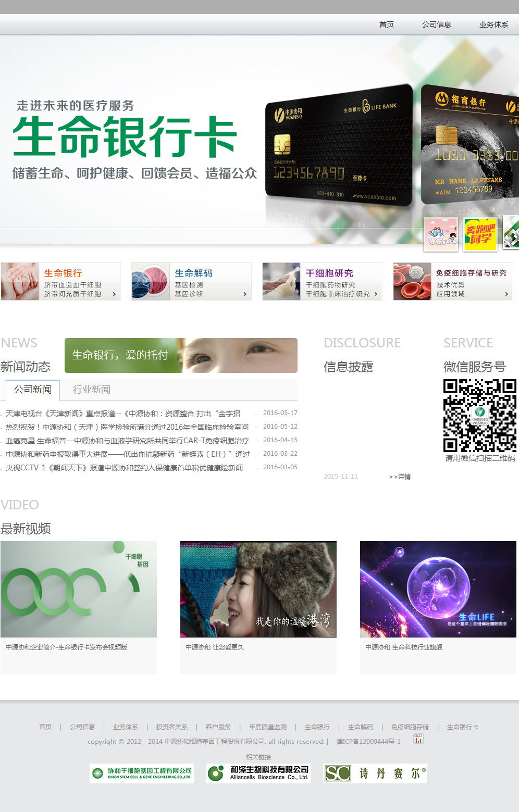
Task: Click the pink cartoon banner thumbnail
Action: (441, 234)
